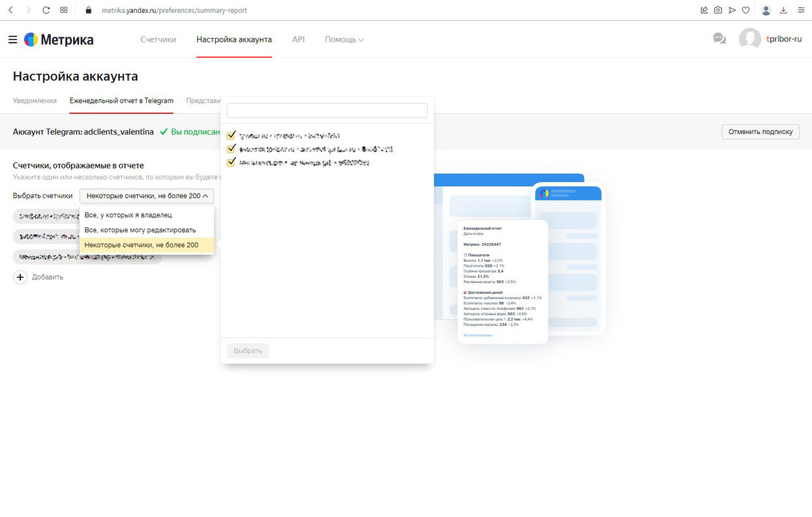Uncheck the third counter checkbox in popup

coord(231,162)
